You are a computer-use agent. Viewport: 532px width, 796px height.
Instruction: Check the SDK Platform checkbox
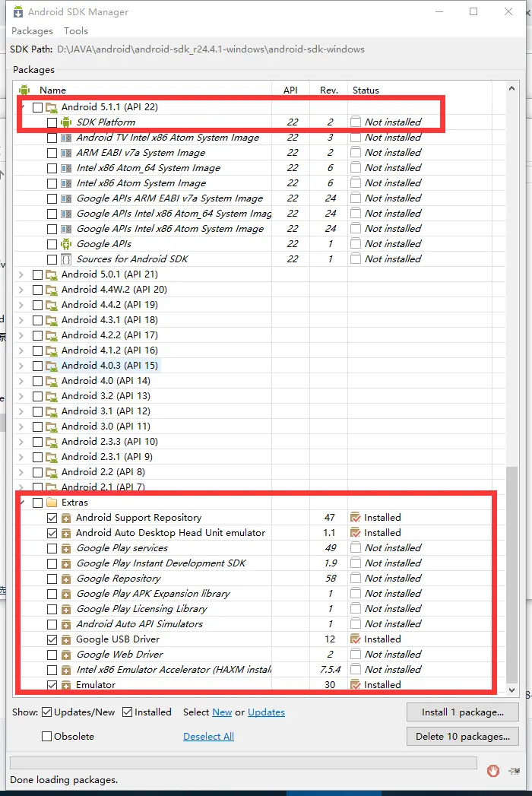pos(52,122)
